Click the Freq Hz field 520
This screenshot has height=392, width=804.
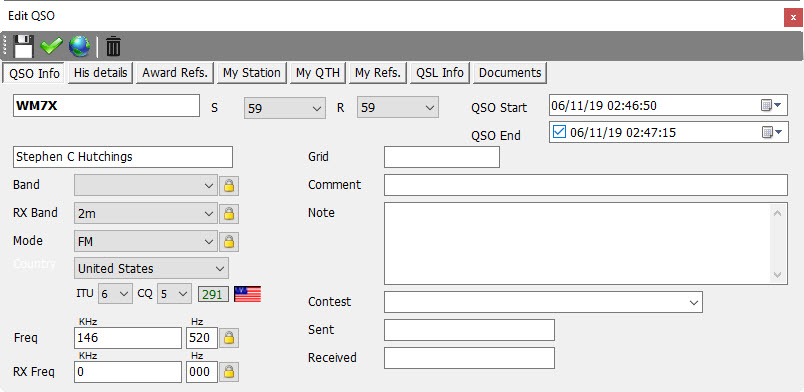[202, 338]
